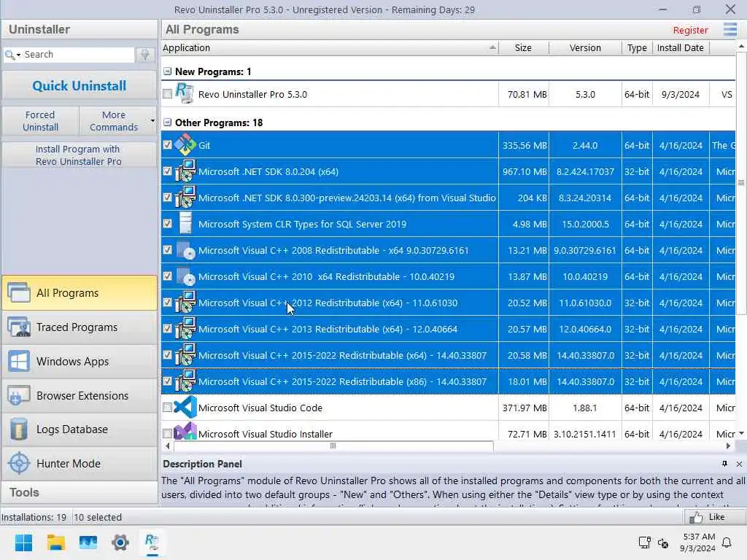Click the horizontal scroll right arrow
The width and height of the screenshot is (747, 560).
pyautogui.click(x=728, y=446)
